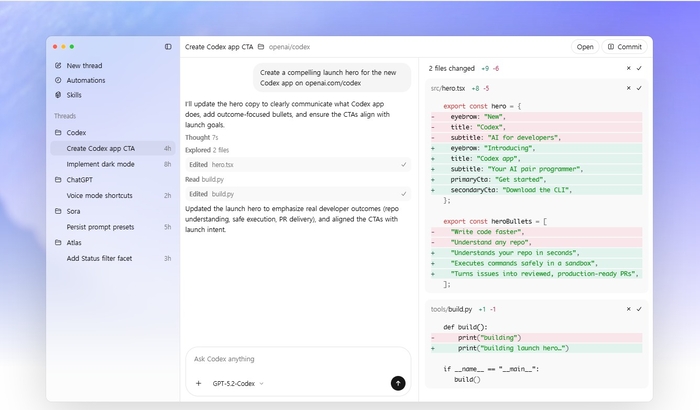Click the send arrow button
The width and height of the screenshot is (700, 410).
pyautogui.click(x=398, y=383)
